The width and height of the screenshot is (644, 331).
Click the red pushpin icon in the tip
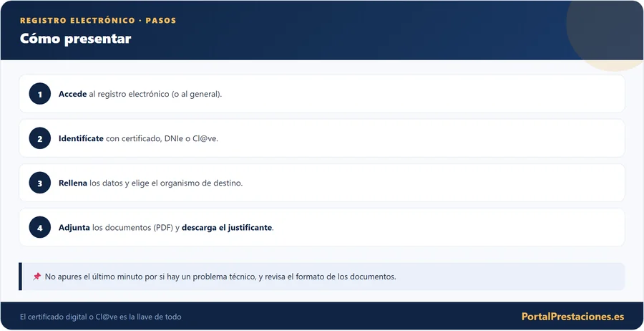point(37,277)
